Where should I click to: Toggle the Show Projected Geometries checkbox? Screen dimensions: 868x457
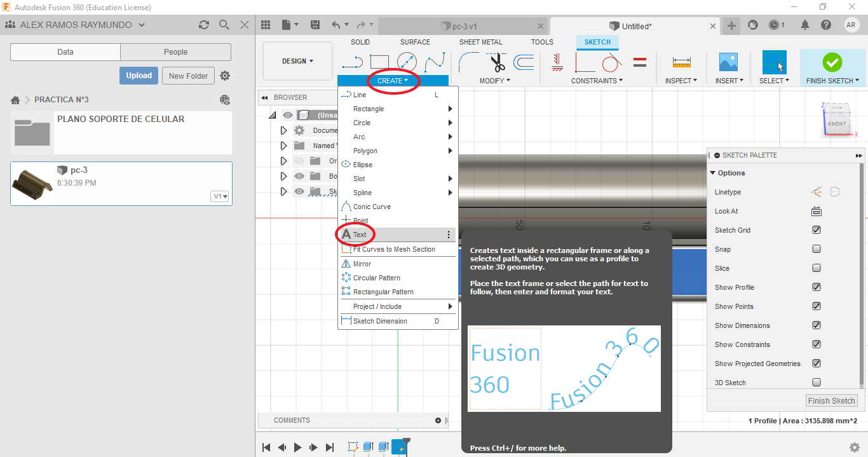click(x=817, y=364)
